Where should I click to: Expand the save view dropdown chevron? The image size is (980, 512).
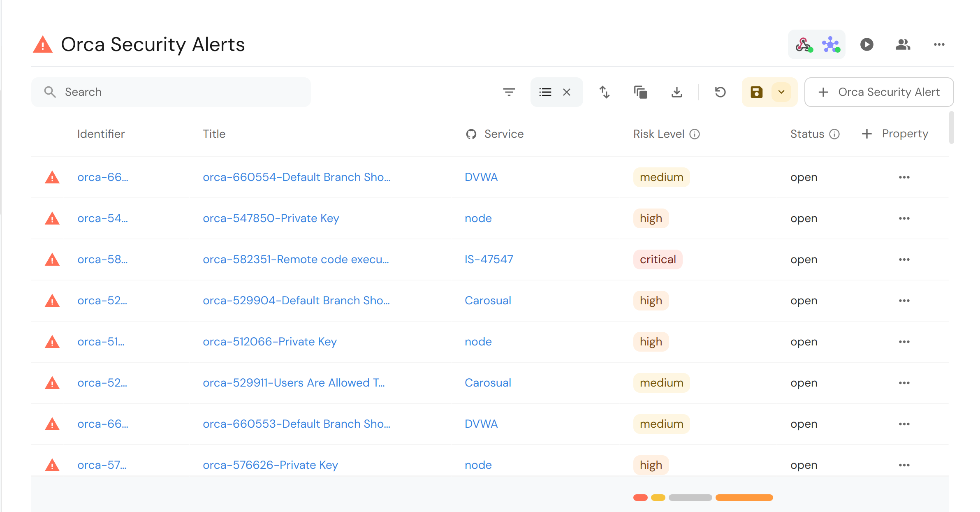tap(781, 92)
